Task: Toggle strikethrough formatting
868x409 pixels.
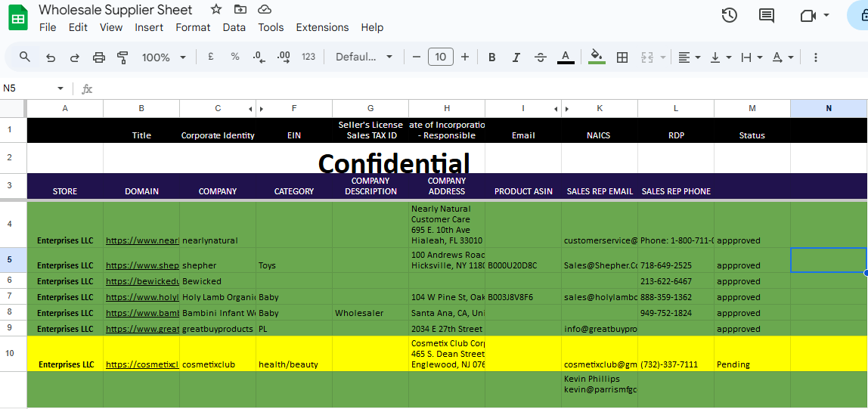Action: click(x=541, y=57)
